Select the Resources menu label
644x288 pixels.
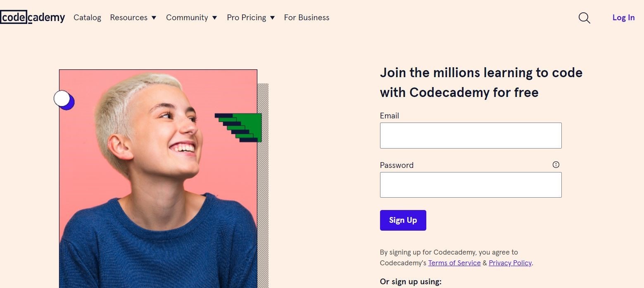click(x=128, y=17)
